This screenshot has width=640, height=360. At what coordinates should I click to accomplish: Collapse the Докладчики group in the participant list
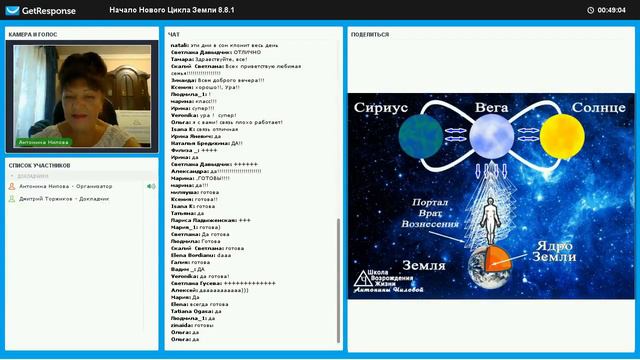(x=12, y=176)
